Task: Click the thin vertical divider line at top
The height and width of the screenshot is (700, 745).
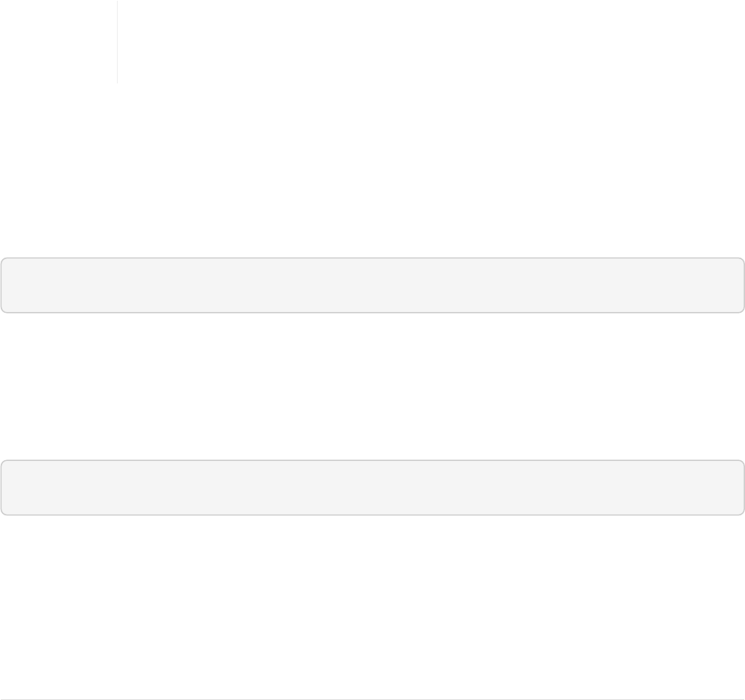Action: 117,41
